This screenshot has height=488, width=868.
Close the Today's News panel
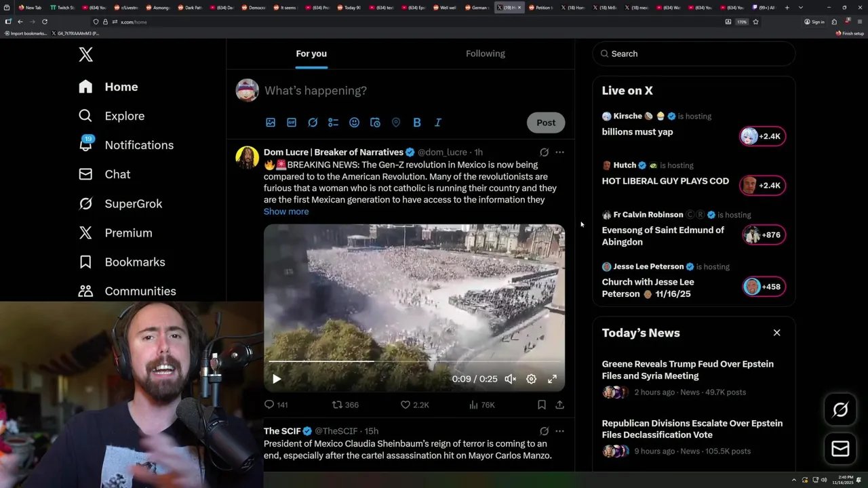[x=777, y=333]
